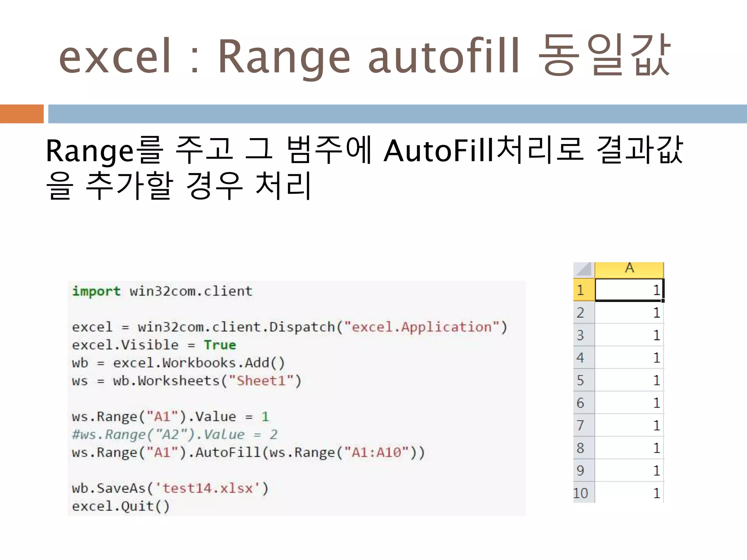Select row 2 header
Viewport: 747px width, 560px height.
(584, 313)
